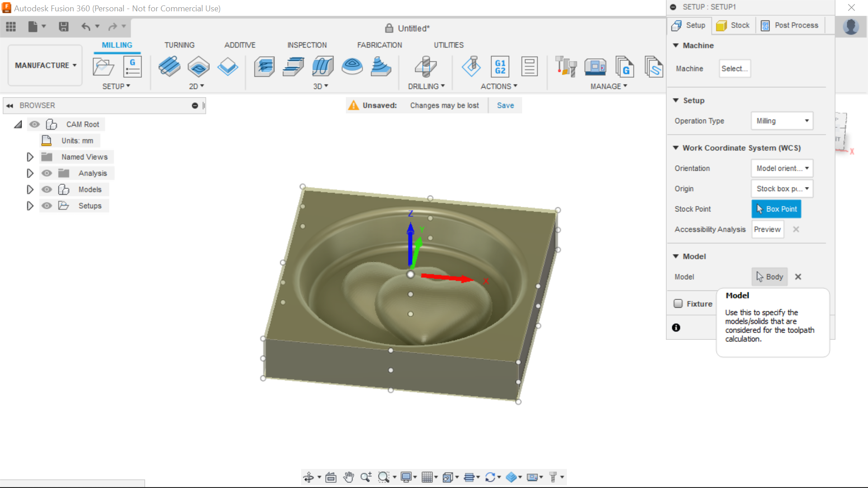Open the MANUFACTURE workspace dropdown
Screen dimensions: 868x488
point(45,65)
